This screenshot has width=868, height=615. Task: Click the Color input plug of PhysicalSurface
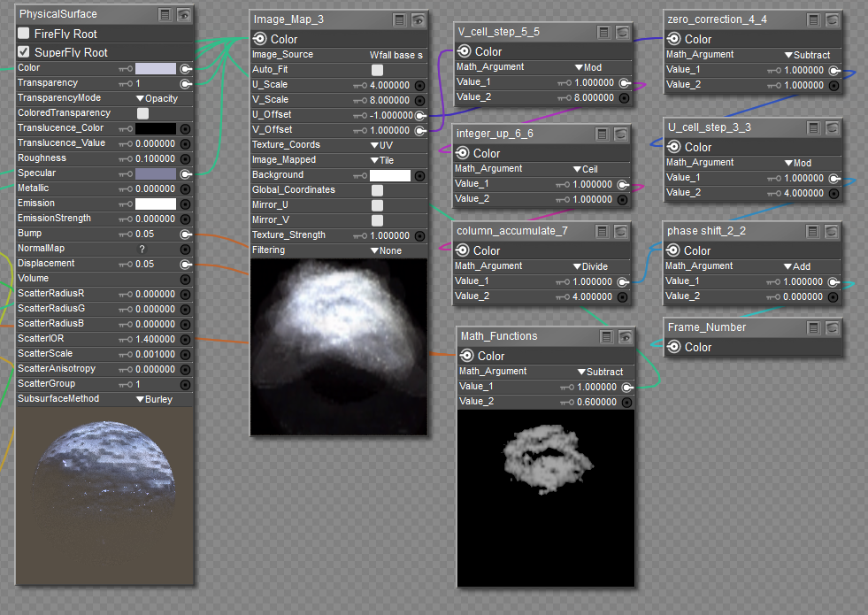pos(186,69)
